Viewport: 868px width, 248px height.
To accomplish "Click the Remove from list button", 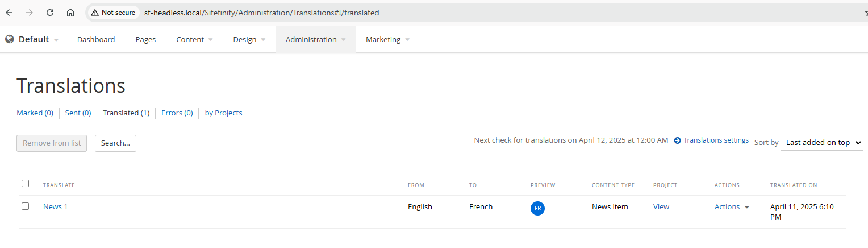I will tap(52, 143).
